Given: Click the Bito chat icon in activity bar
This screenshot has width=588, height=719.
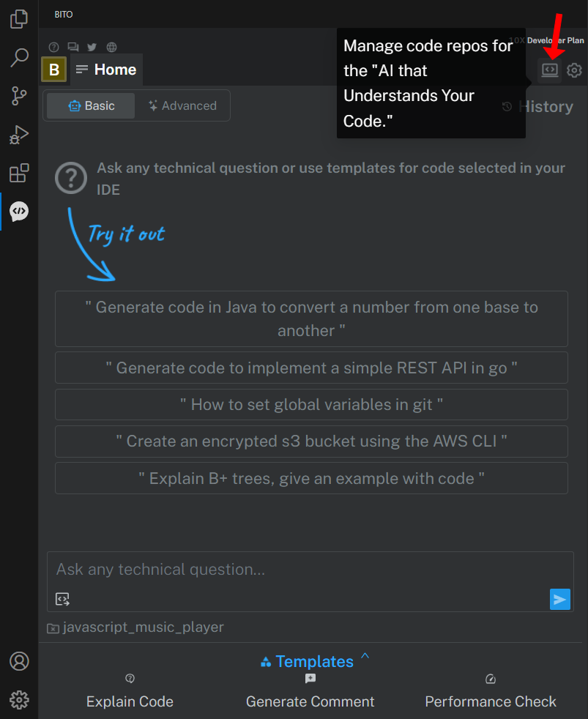Looking at the screenshot, I should coord(19,212).
